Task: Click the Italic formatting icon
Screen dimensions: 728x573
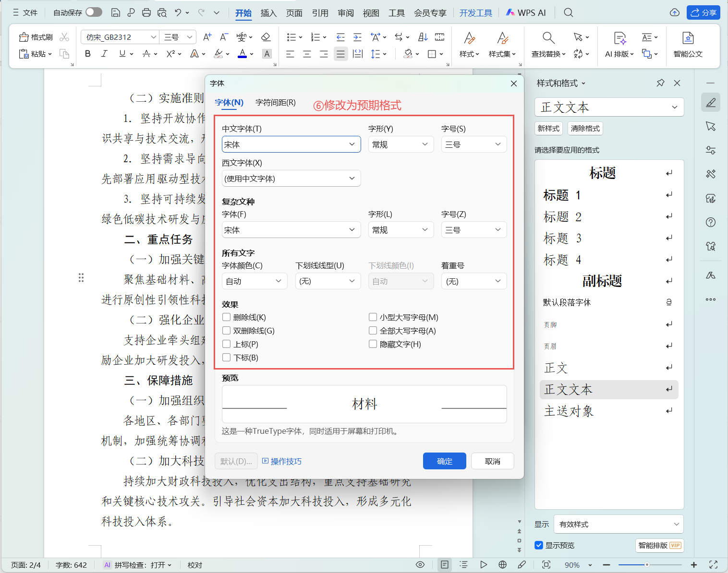Action: [104, 54]
